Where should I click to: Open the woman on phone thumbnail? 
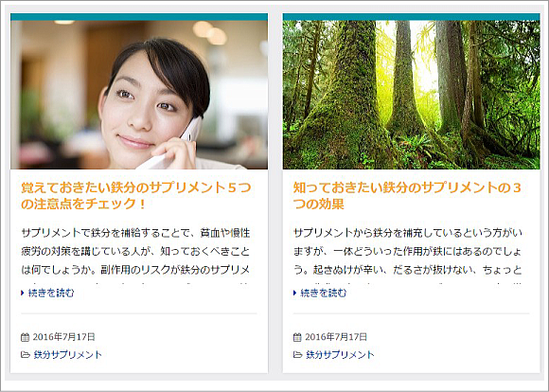139,95
